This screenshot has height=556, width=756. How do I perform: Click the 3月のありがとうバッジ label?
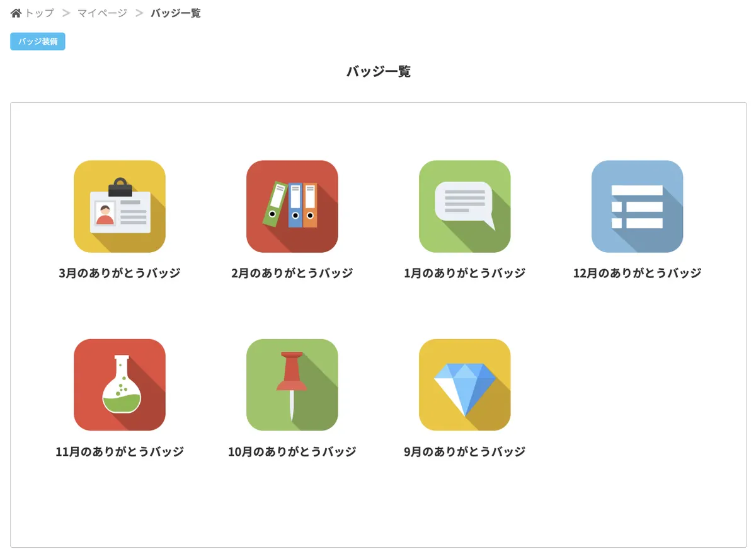(120, 273)
